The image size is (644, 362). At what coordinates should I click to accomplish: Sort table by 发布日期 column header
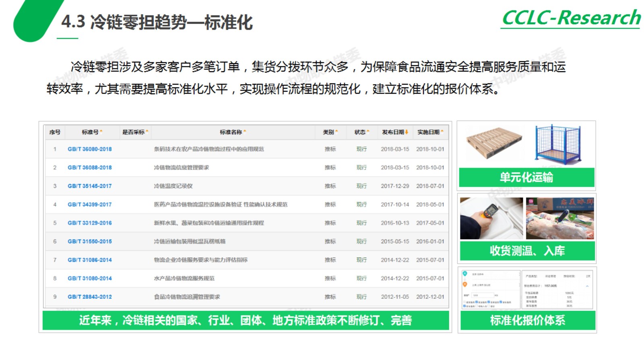pos(395,132)
